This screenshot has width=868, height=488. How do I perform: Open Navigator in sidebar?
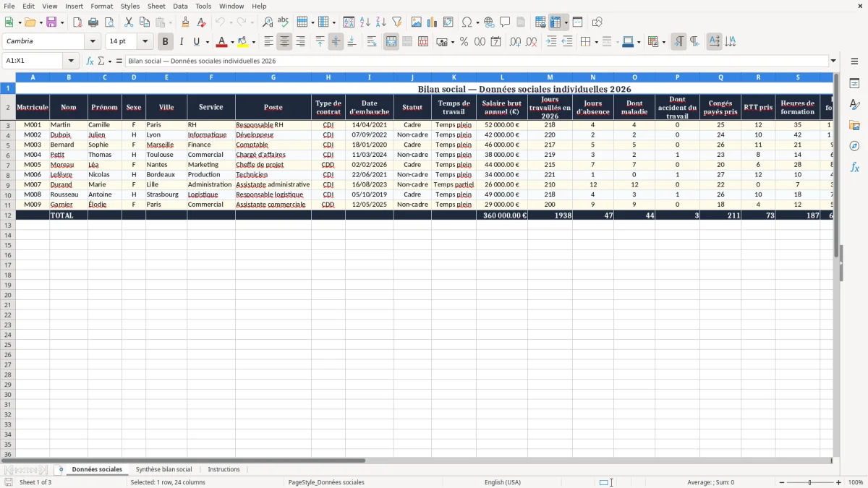(x=854, y=146)
